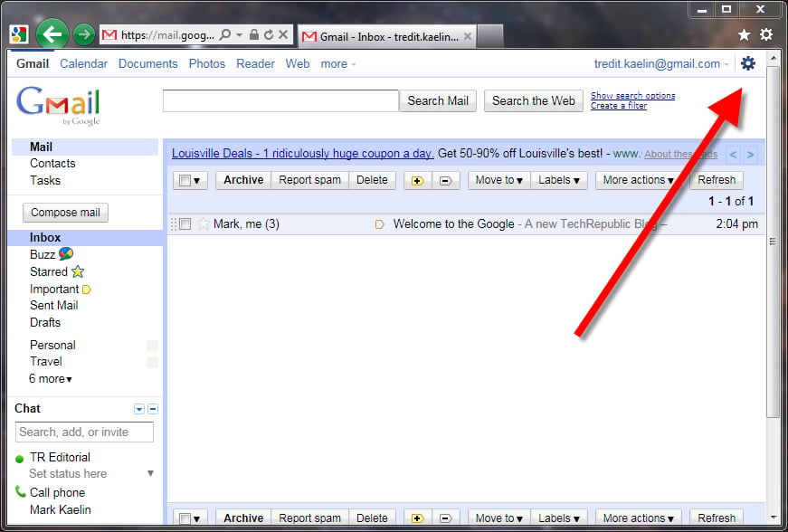Viewport: 788px width, 532px height.
Task: Click the address bar stop icon
Action: (283, 34)
